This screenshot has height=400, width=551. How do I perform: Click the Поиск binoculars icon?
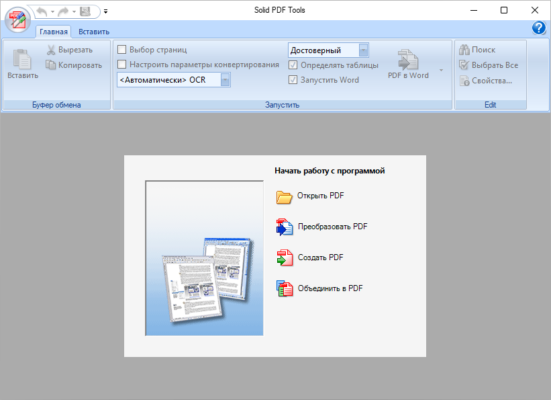click(464, 50)
